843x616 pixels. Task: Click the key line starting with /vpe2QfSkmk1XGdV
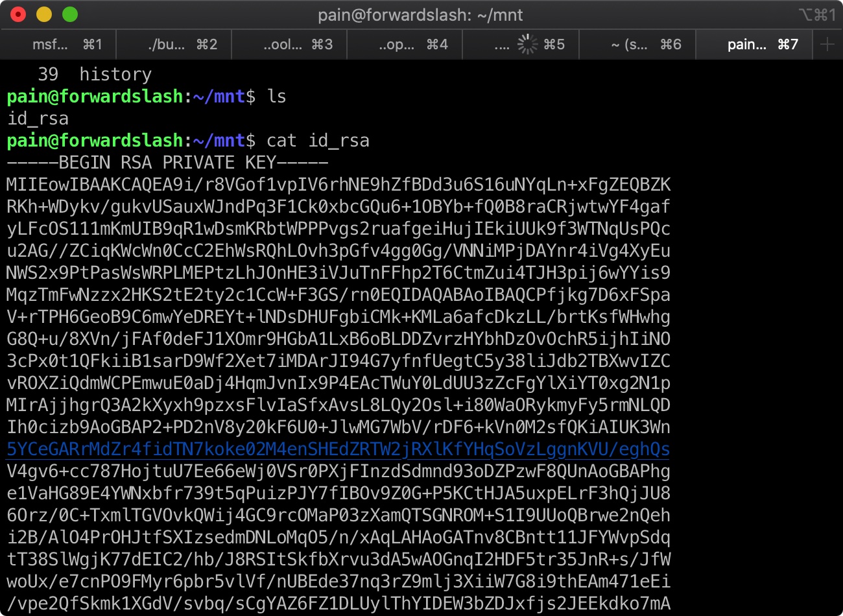point(338,604)
